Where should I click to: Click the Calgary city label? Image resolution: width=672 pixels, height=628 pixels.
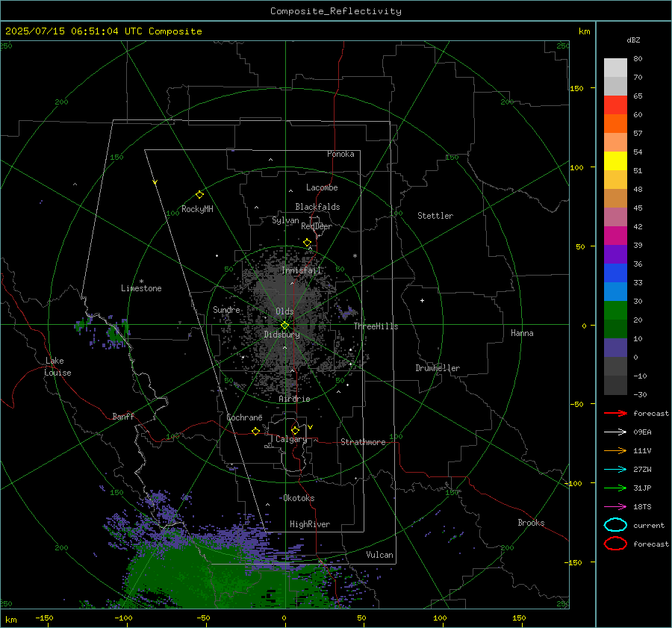(291, 439)
